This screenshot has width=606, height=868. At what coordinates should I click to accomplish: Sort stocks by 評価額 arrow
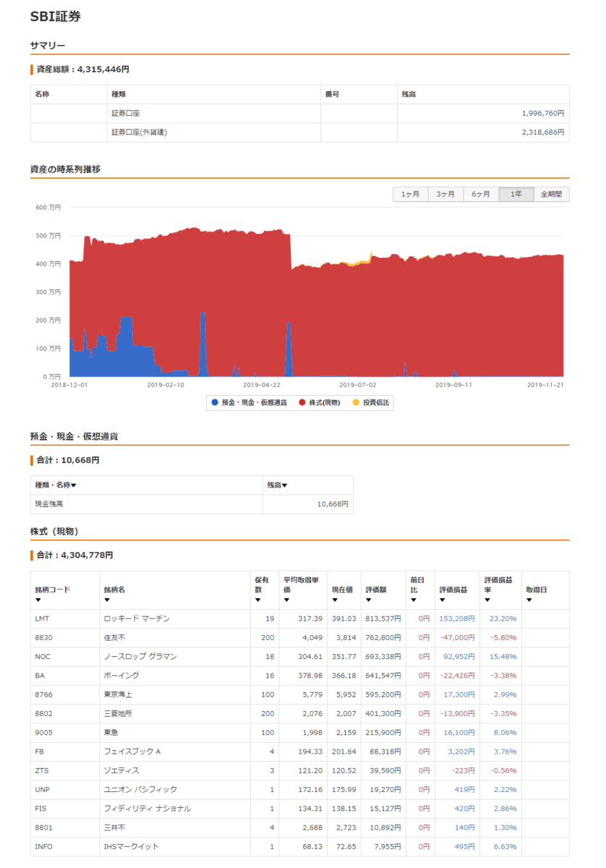(x=369, y=600)
